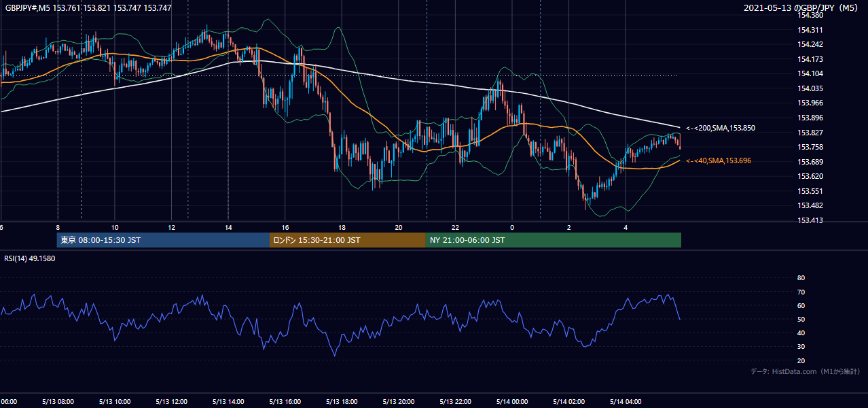The width and height of the screenshot is (868, 408).
Task: Click price axis value 154.035
Action: [x=810, y=88]
